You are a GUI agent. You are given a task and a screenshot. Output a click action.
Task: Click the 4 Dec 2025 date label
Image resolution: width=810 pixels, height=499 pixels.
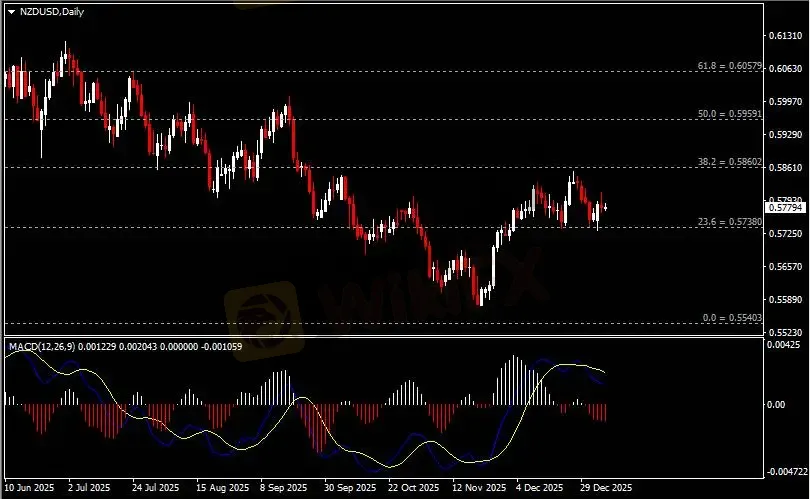(x=539, y=488)
